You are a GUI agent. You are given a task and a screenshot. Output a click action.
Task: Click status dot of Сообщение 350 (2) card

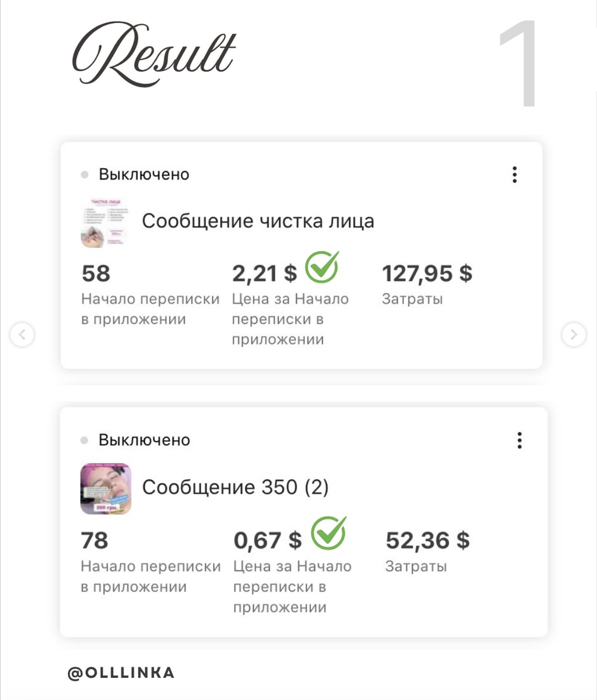[84, 440]
